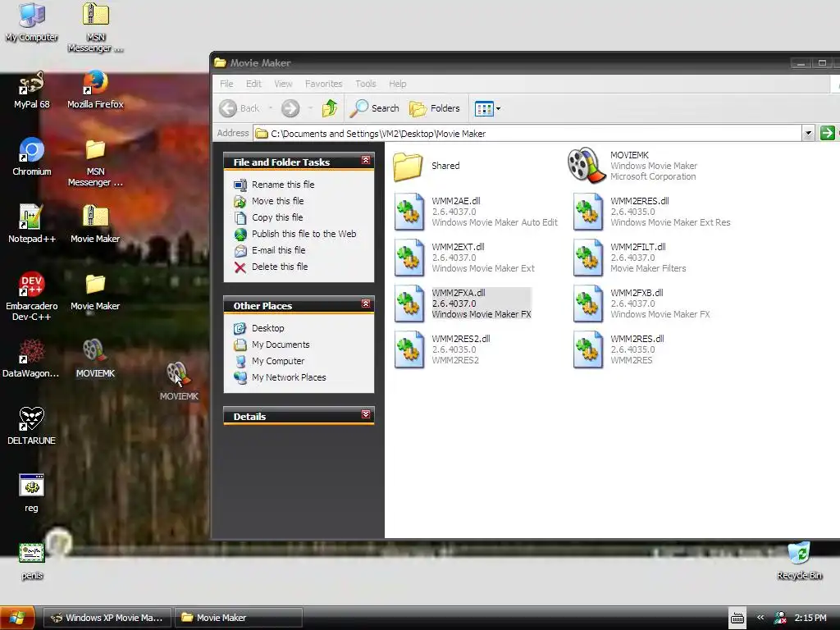Open the Shared folder

(408, 166)
